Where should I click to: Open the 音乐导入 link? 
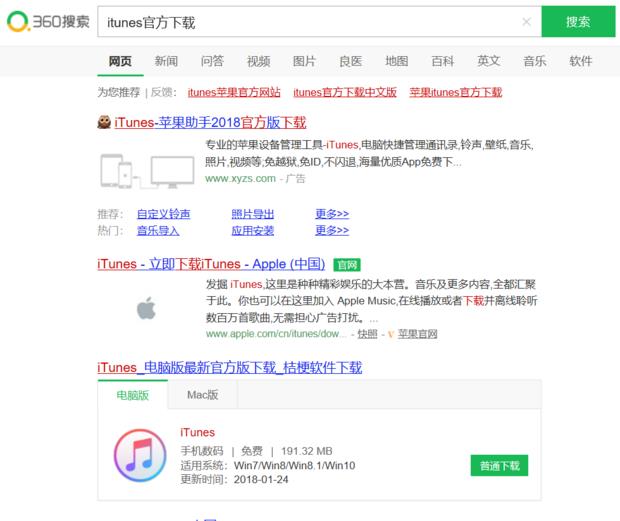coord(158,230)
